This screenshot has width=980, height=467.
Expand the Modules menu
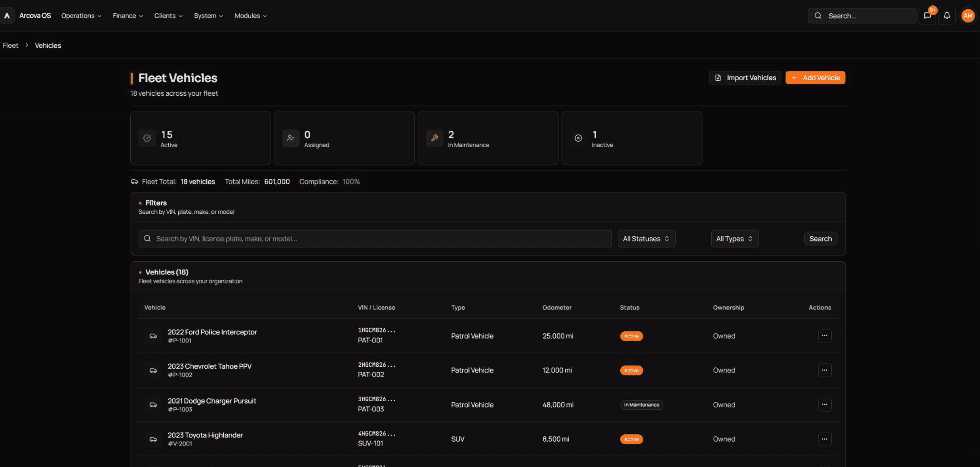[x=251, y=16]
